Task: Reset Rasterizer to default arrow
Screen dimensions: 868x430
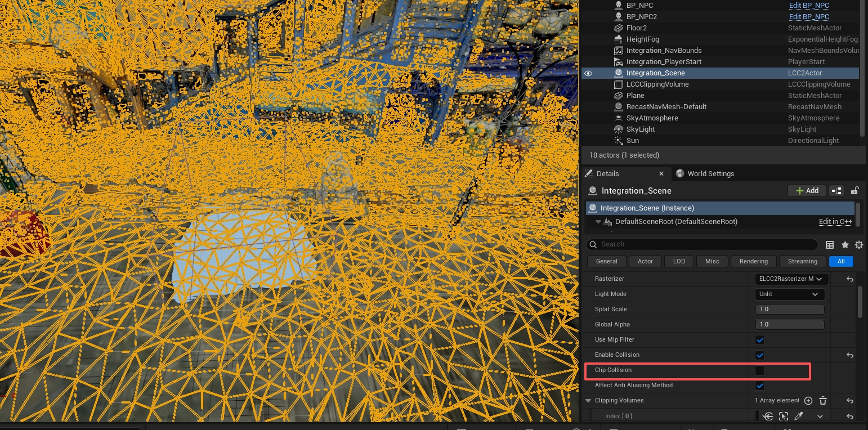Action: (x=850, y=279)
